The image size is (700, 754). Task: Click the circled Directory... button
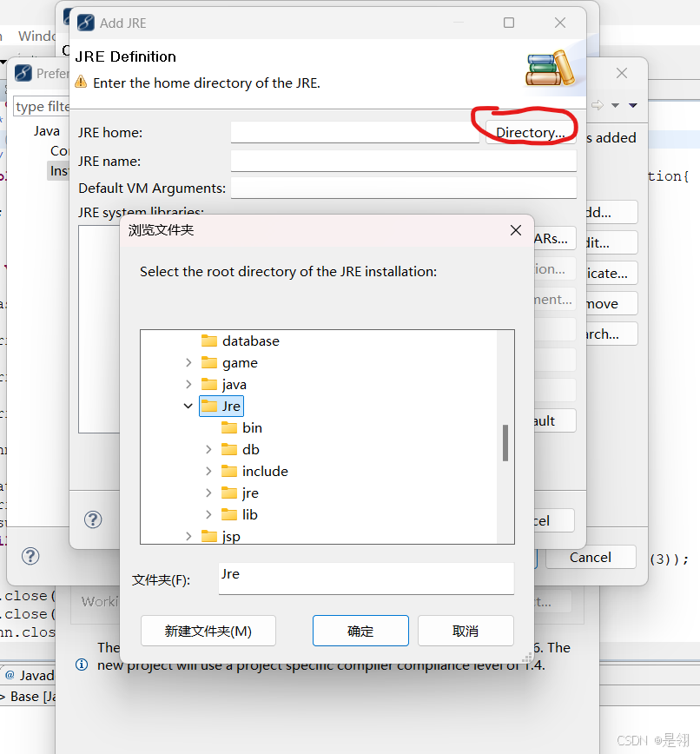click(x=527, y=131)
